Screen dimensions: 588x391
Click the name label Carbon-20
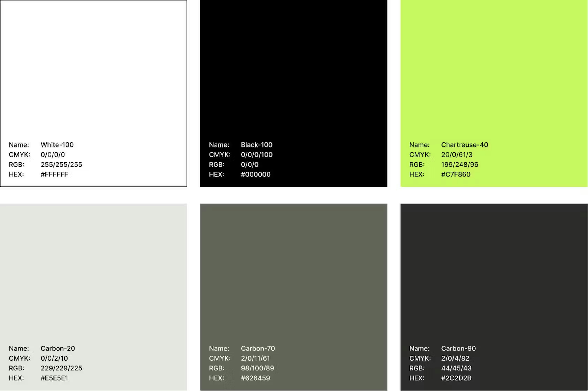pos(58,348)
